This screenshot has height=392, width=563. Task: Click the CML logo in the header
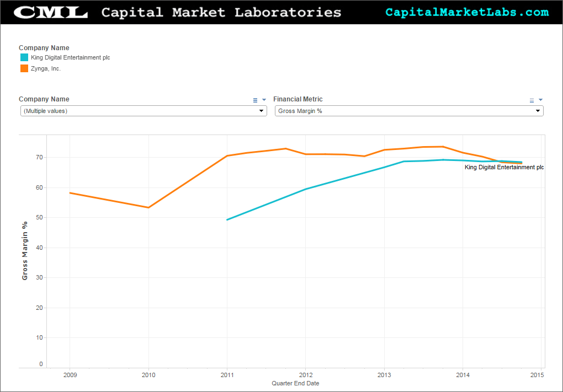coord(51,13)
